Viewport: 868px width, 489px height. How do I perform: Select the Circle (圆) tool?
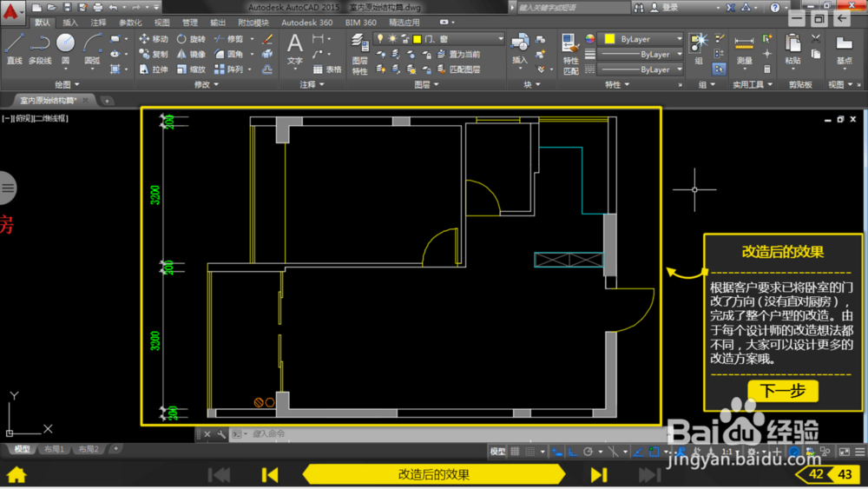65,49
